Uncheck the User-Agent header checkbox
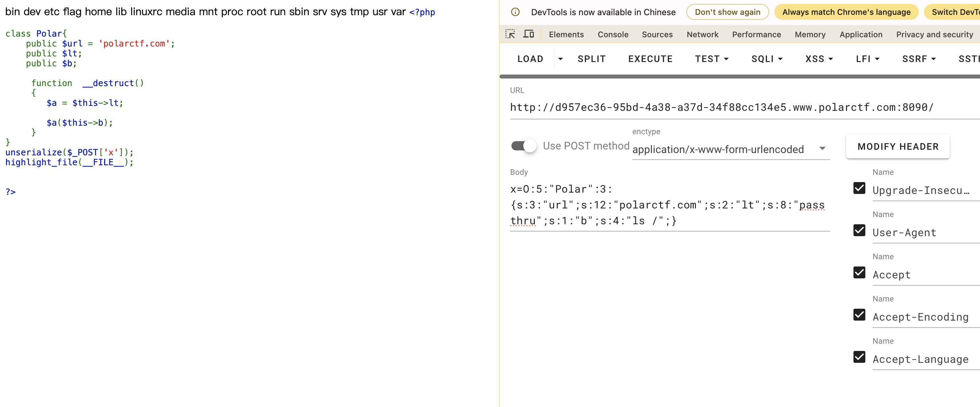 859,230
